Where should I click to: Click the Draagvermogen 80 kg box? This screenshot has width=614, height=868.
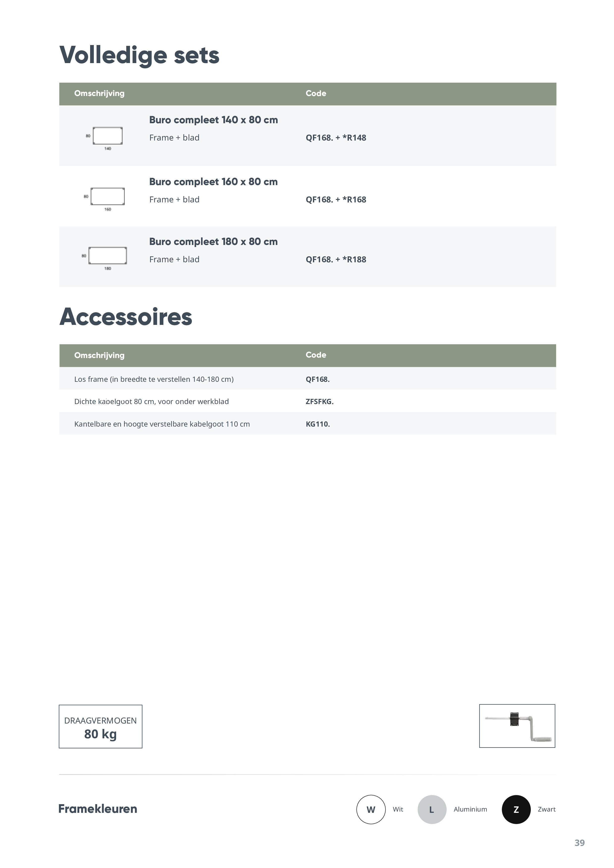pyautogui.click(x=101, y=726)
